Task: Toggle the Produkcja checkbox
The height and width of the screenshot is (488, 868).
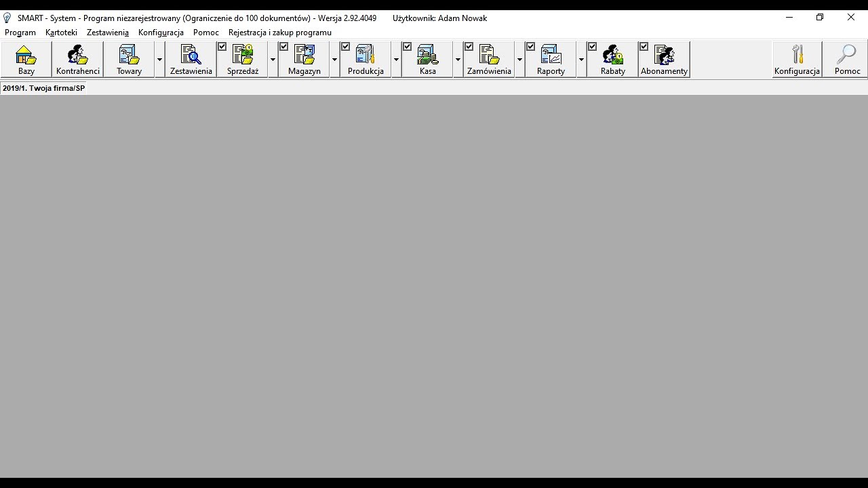Action: 345,47
